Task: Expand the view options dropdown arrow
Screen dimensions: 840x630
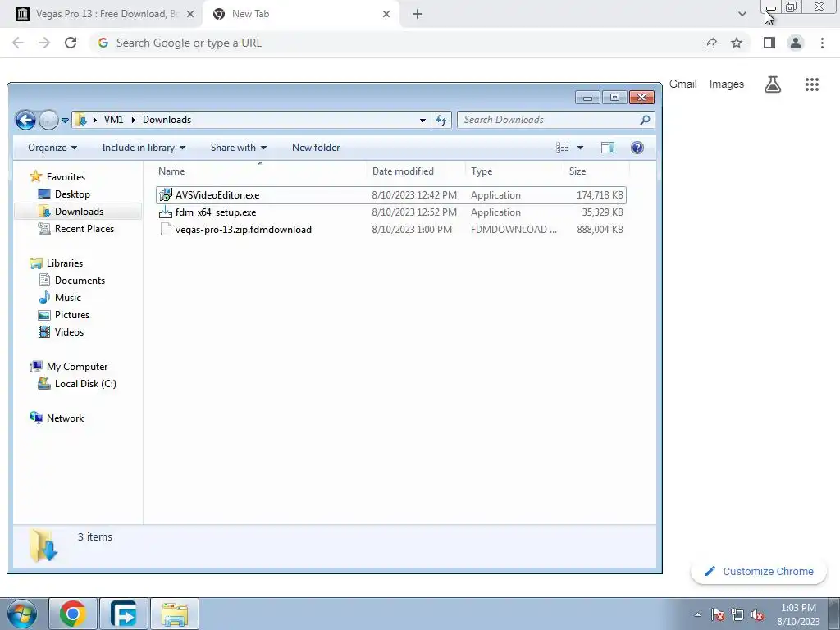Action: [x=580, y=148]
